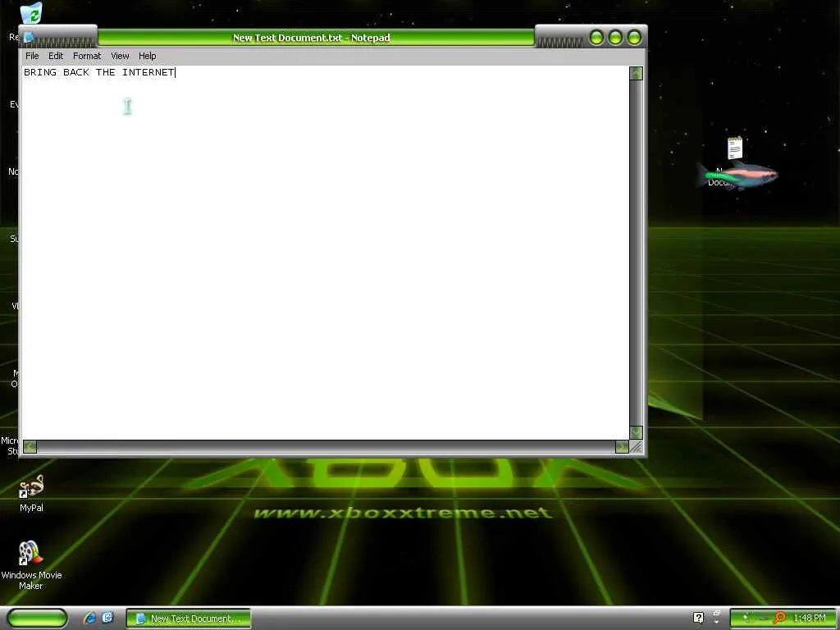Click the question mark tray icon
The width and height of the screenshot is (840, 630).
698,618
